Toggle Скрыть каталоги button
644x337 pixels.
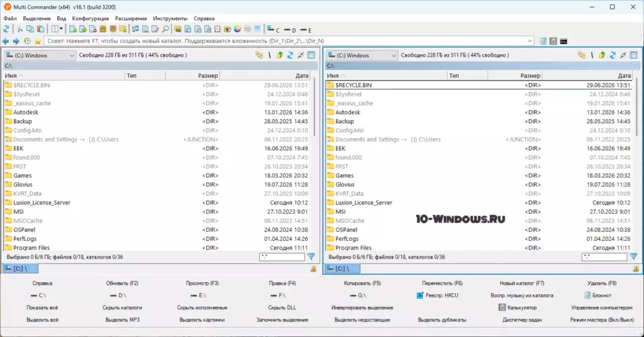click(x=122, y=307)
